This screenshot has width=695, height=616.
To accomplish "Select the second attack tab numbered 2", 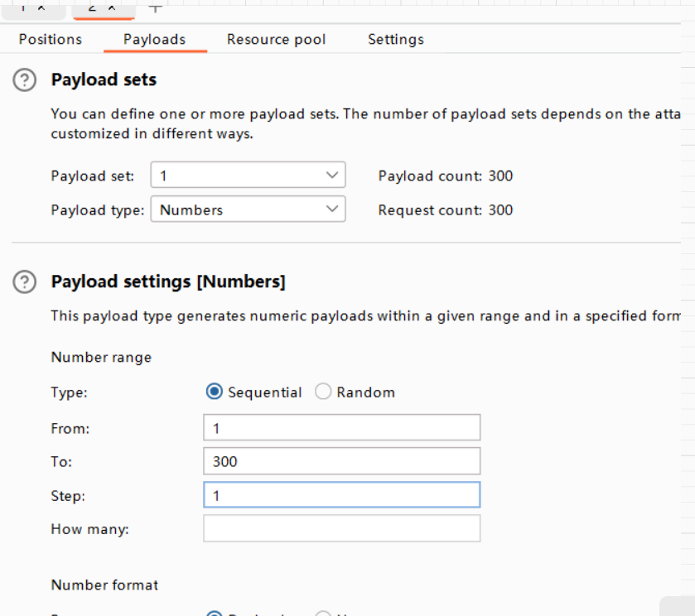I will pyautogui.click(x=93, y=7).
